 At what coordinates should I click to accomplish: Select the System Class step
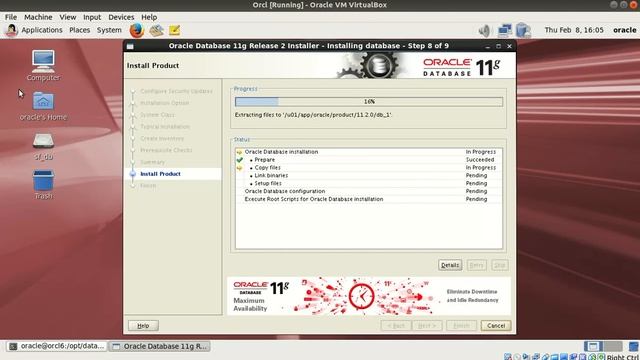pos(157,115)
